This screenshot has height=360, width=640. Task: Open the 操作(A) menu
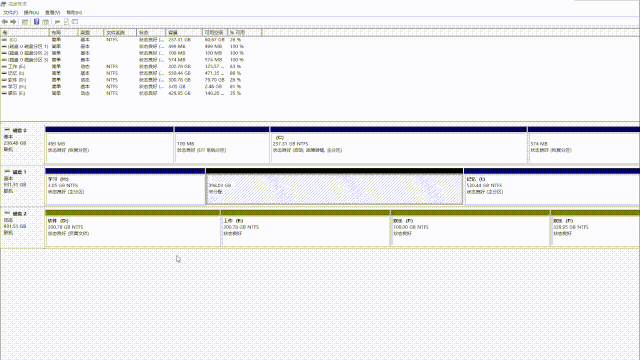pyautogui.click(x=31, y=13)
